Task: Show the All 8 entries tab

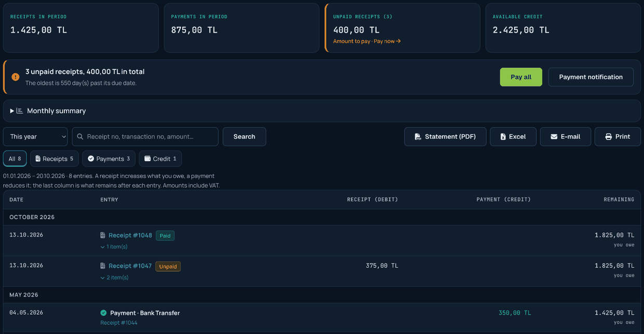Action: click(x=15, y=159)
